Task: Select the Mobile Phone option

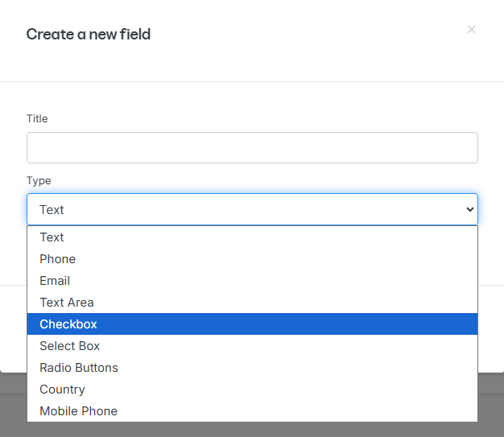Action: 252,410
